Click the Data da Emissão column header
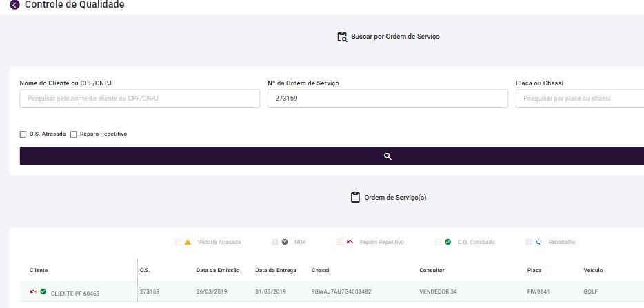The image size is (644, 308). click(217, 270)
